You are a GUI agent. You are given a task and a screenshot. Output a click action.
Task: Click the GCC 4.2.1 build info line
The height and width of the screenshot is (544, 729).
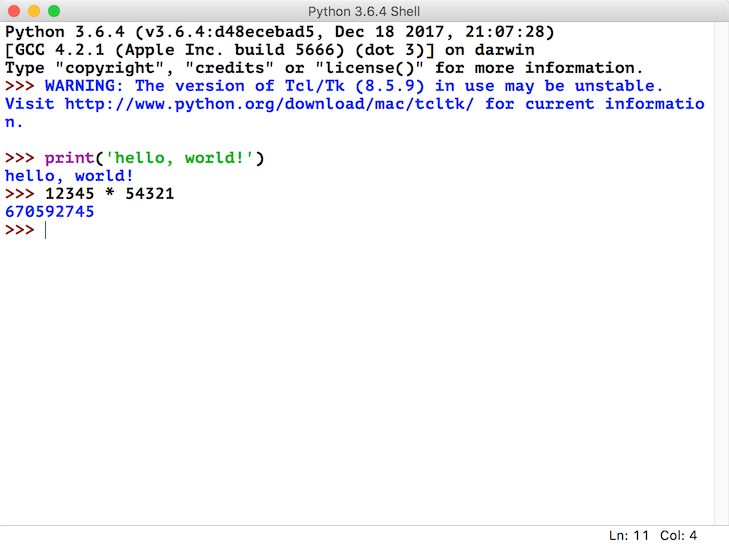[x=270, y=50]
